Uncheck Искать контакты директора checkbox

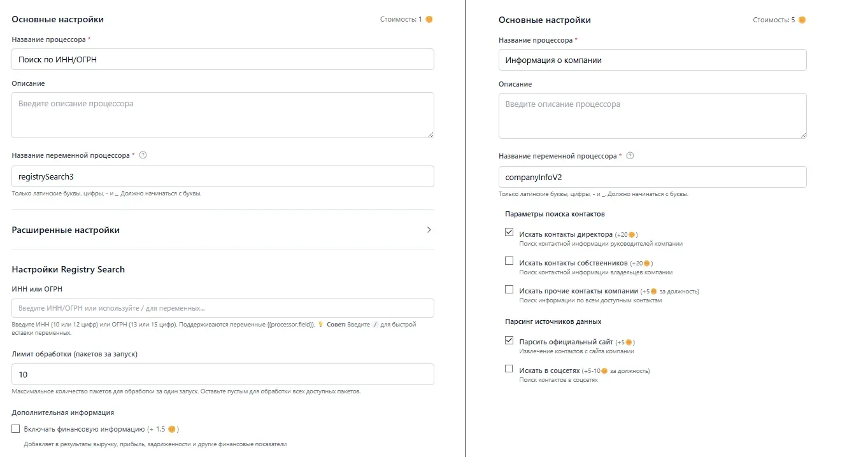[x=509, y=233]
